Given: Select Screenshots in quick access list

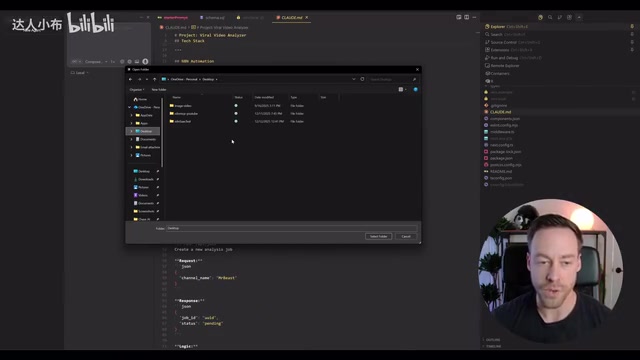Looking at the screenshot, I should pyautogui.click(x=144, y=211).
